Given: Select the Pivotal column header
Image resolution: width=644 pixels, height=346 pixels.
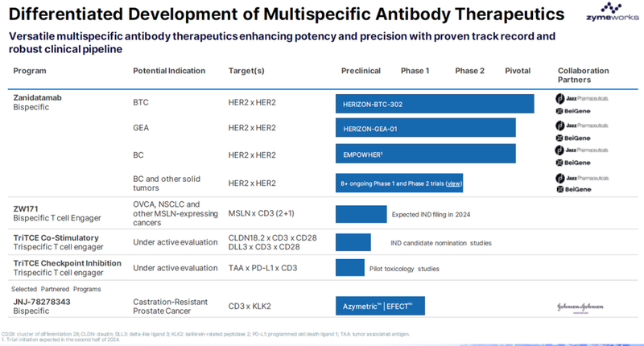Looking at the screenshot, I should [x=518, y=71].
